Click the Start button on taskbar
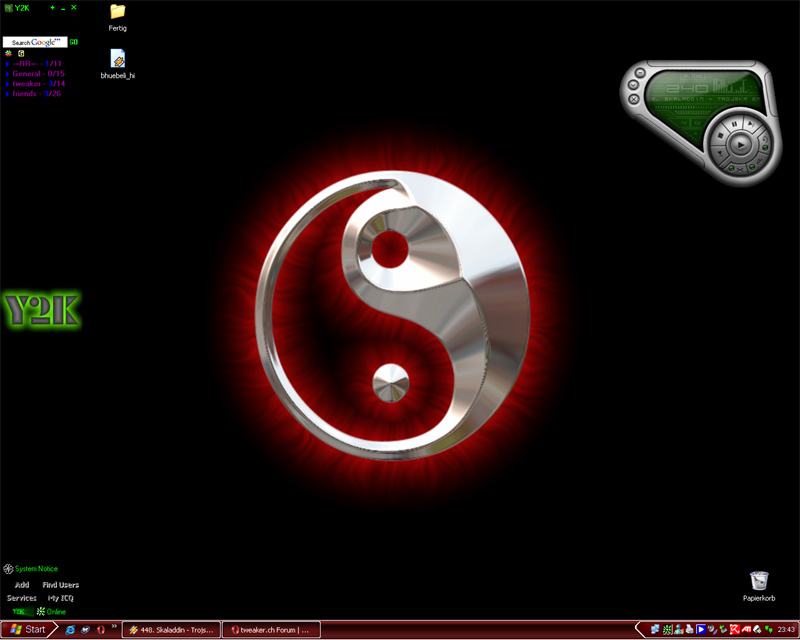Image resolution: width=800 pixels, height=640 pixels. point(27,629)
